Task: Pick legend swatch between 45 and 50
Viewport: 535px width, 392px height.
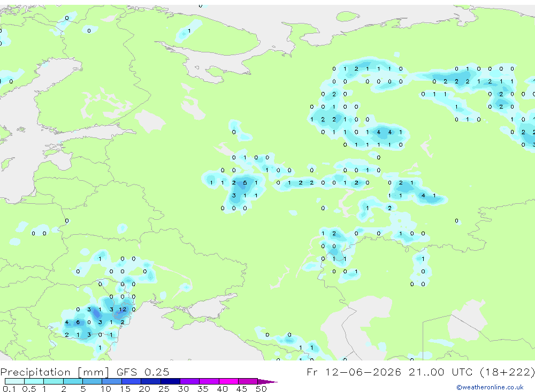Action: coord(248,381)
